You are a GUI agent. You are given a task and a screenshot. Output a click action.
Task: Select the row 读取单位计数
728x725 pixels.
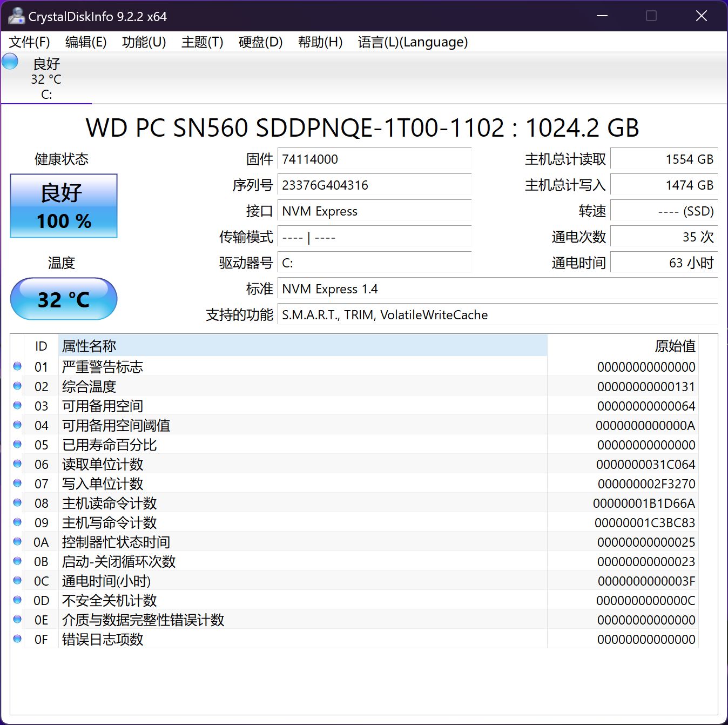click(x=354, y=464)
